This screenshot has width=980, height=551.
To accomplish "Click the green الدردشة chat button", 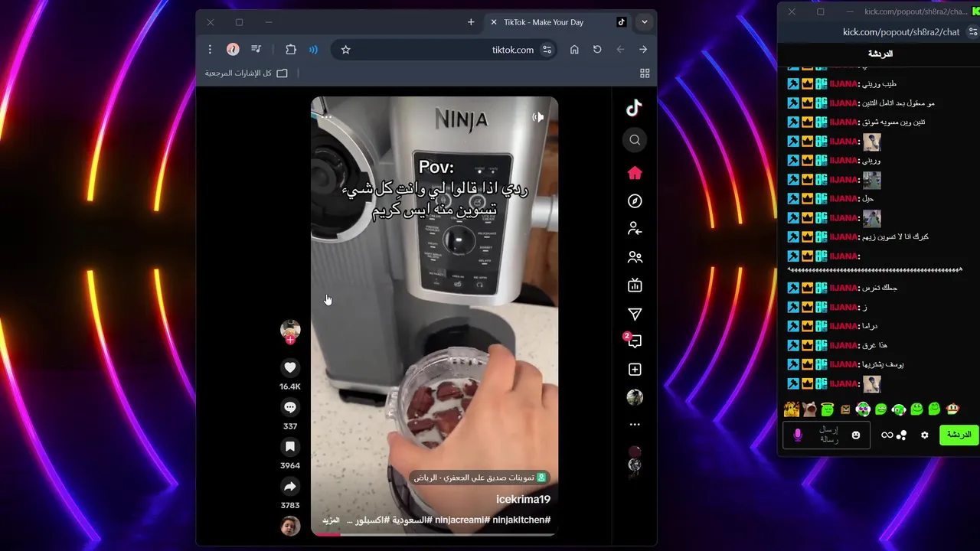I will pyautogui.click(x=959, y=435).
